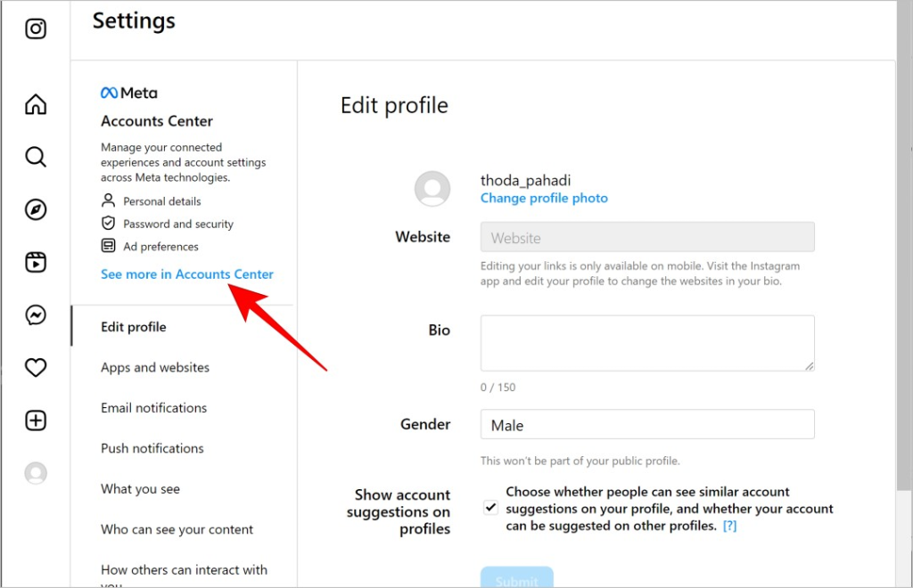Open the Reels icon in sidebar
The height and width of the screenshot is (588, 913).
tap(36, 262)
